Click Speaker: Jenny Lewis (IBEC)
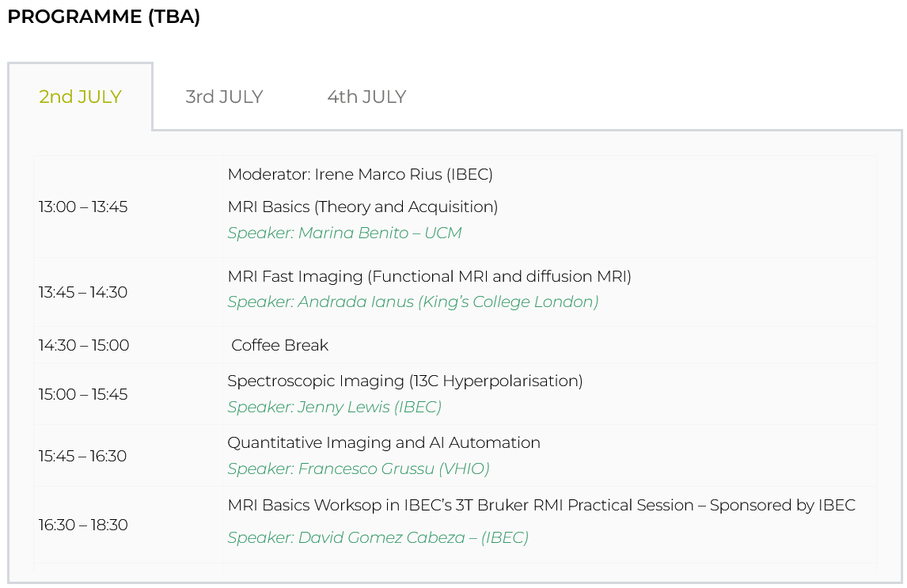Image resolution: width=907 pixels, height=588 pixels. click(334, 407)
